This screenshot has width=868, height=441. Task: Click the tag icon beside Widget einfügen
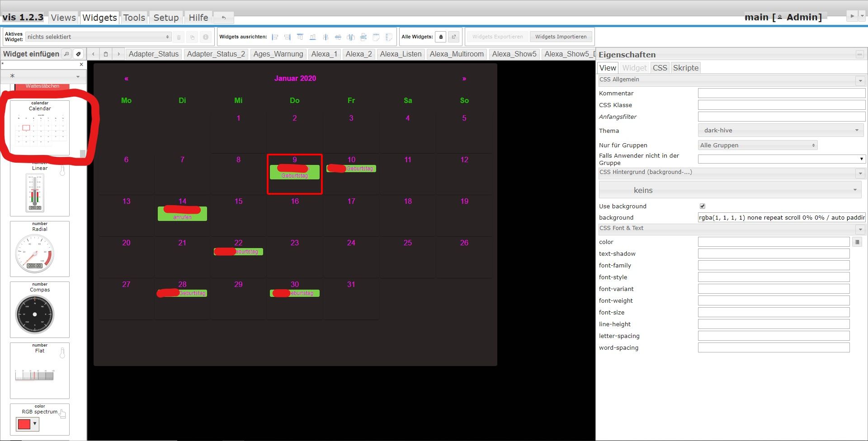(78, 54)
